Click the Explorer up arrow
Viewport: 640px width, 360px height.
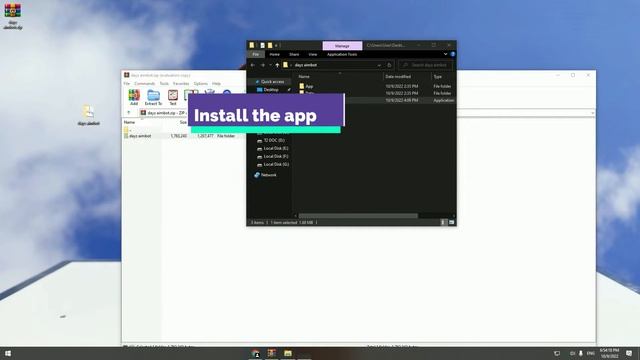click(x=277, y=65)
